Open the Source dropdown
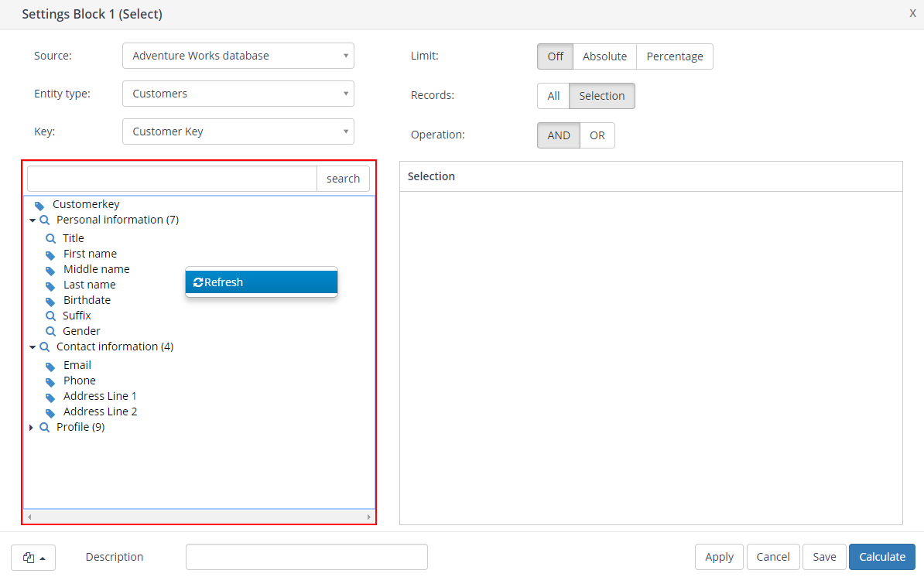 click(x=238, y=56)
